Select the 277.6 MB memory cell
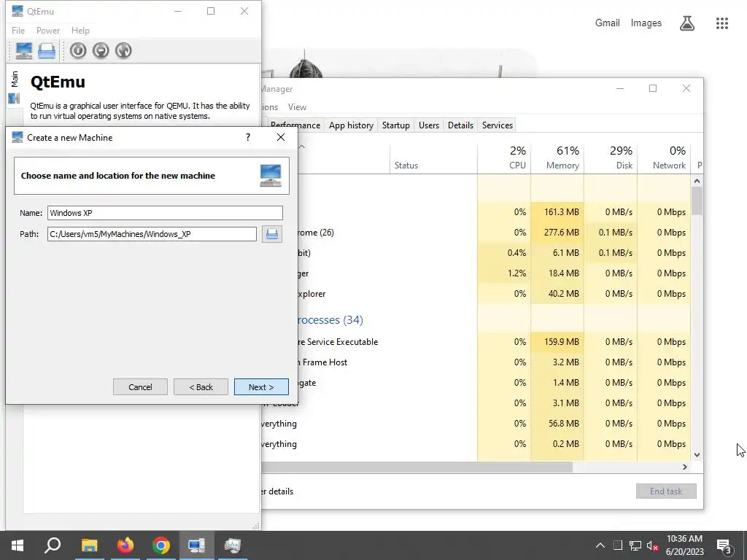This screenshot has height=560, width=747. [557, 233]
